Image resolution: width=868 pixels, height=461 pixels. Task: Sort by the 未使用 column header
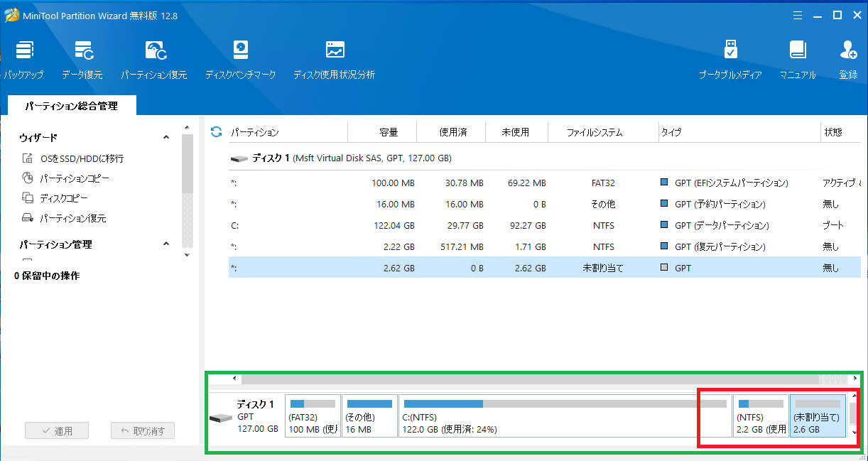[515, 132]
